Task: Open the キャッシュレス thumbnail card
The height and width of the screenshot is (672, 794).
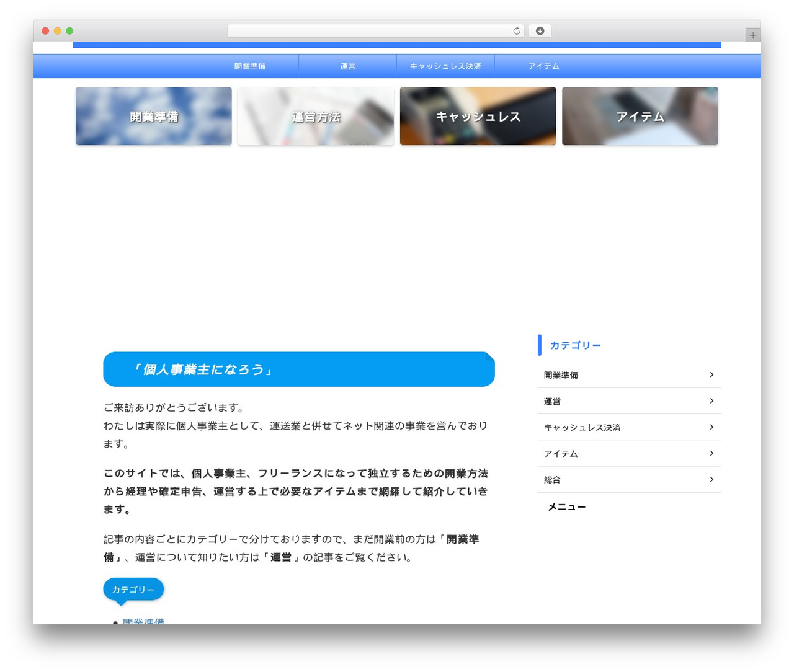Action: tap(478, 117)
